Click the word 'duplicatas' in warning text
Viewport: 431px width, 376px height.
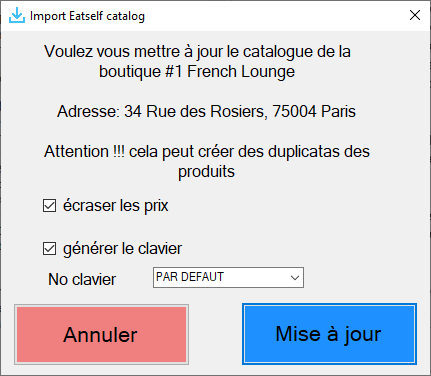click(x=304, y=152)
